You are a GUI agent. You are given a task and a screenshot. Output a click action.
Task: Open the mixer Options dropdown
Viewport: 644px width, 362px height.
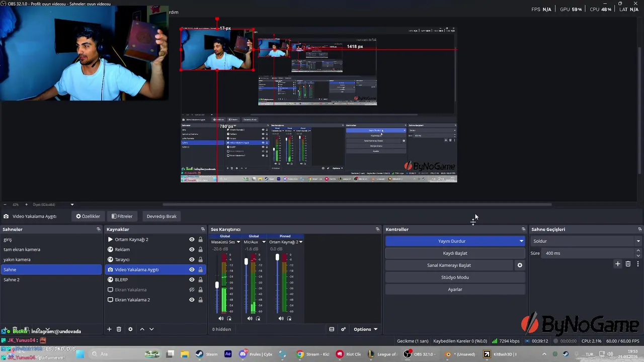[365, 329]
